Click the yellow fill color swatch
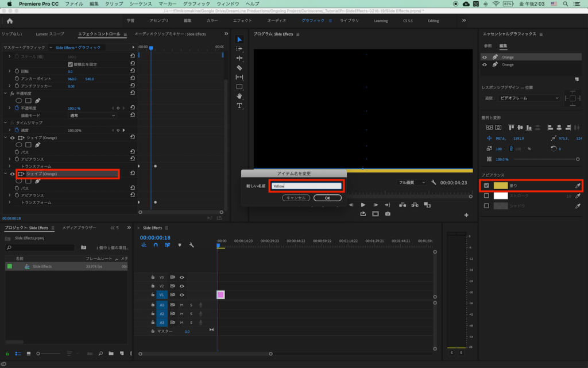 [x=501, y=186]
